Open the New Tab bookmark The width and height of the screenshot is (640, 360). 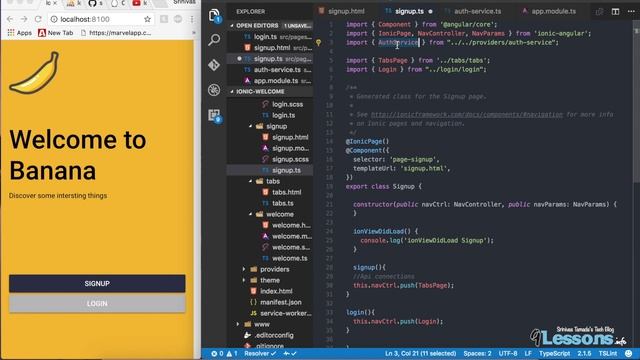(56, 33)
